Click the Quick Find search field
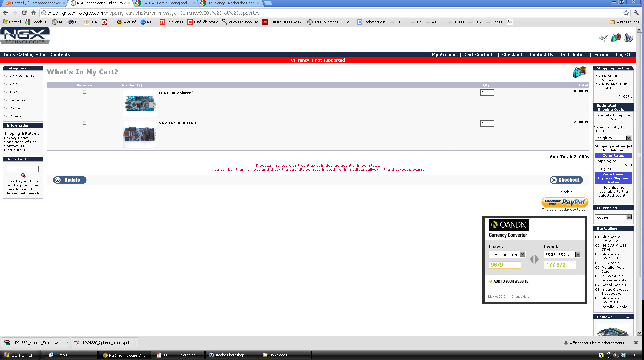Viewport: 644px width, 360px height. (x=23, y=169)
